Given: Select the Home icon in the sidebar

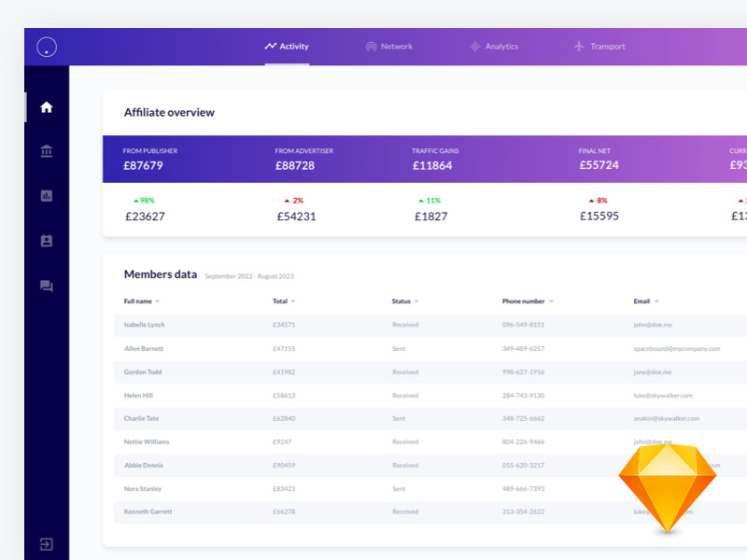Looking at the screenshot, I should (x=46, y=105).
